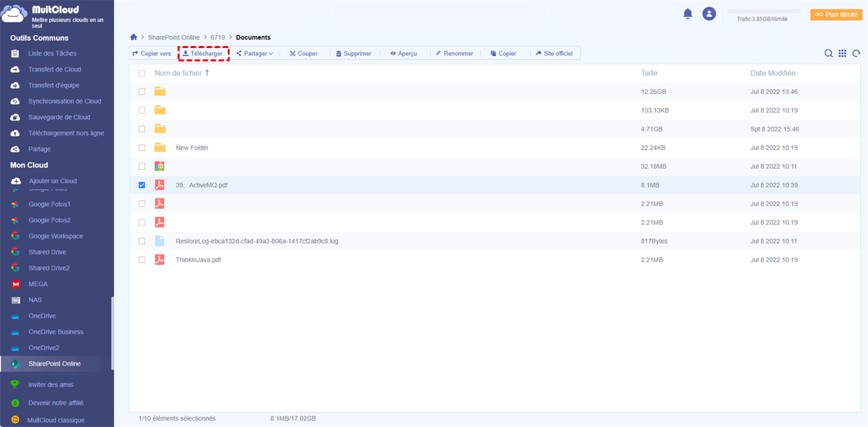Open Téléchargement hors ligne
This screenshot has height=427, width=868.
[x=66, y=133]
